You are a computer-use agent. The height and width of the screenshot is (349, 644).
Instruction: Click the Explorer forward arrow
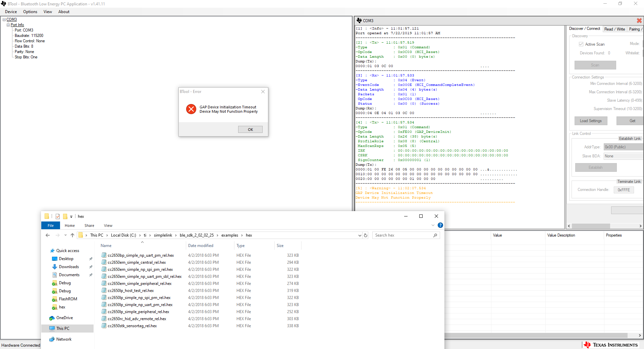(x=58, y=235)
